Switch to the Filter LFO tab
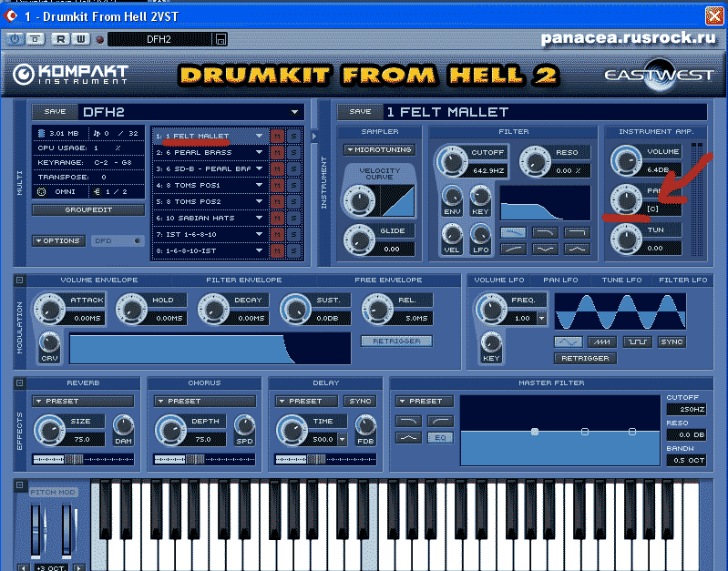Screen dimensions: 728x571 pyautogui.click(x=683, y=280)
